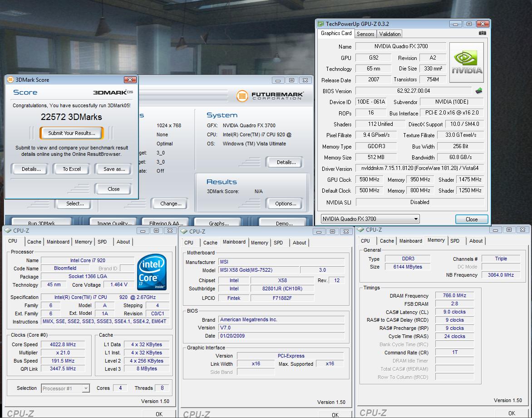This screenshot has height=418, width=532.
Task: Click the Graphs button in 3DMark
Action: [218, 223]
